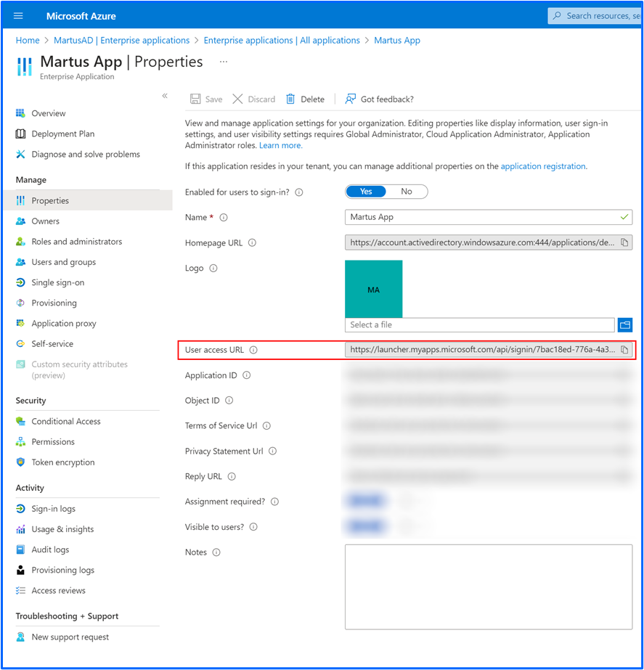Go to Home breadcrumb
This screenshot has height=670, width=644.
[x=28, y=40]
